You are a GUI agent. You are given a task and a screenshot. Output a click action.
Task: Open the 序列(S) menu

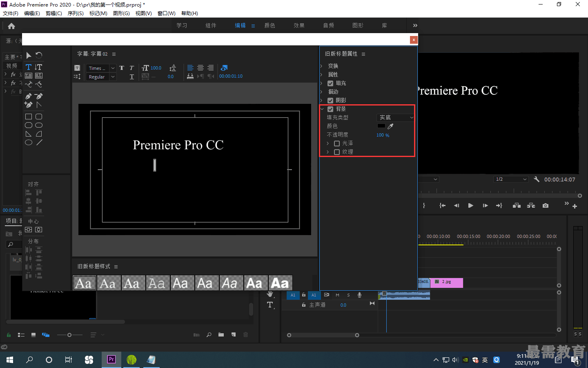click(76, 13)
